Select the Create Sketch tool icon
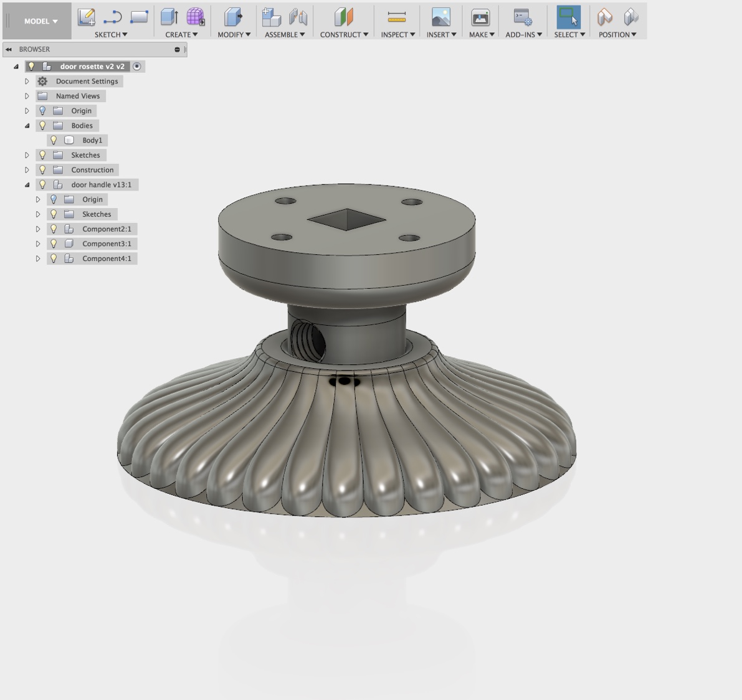The width and height of the screenshot is (742, 700). 87,17
